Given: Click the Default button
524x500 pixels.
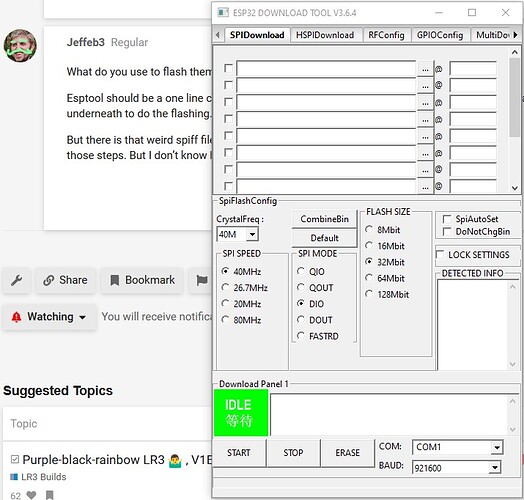Looking at the screenshot, I should [x=324, y=238].
